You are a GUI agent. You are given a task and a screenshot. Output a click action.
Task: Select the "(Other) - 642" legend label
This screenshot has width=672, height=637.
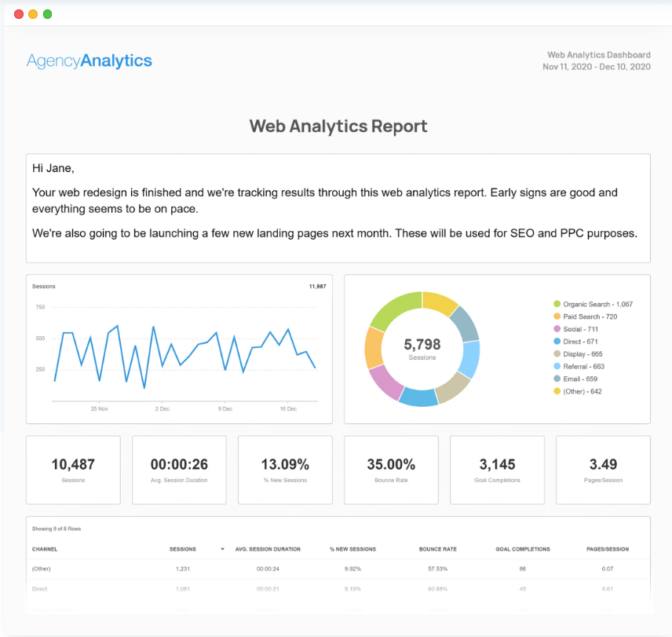pos(583,391)
